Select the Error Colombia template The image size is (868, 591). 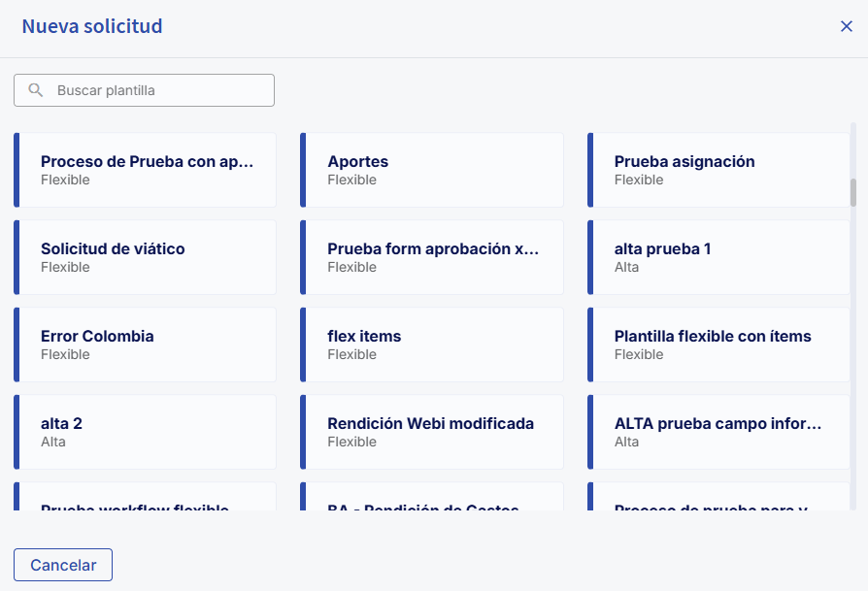(x=147, y=345)
